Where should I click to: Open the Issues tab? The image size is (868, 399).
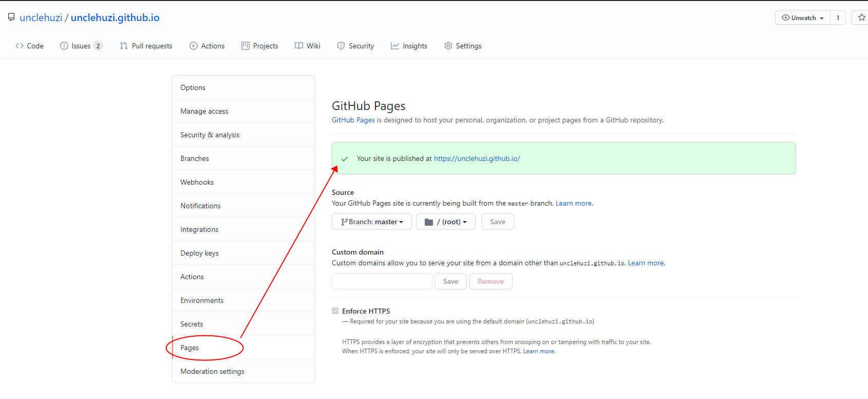point(81,46)
